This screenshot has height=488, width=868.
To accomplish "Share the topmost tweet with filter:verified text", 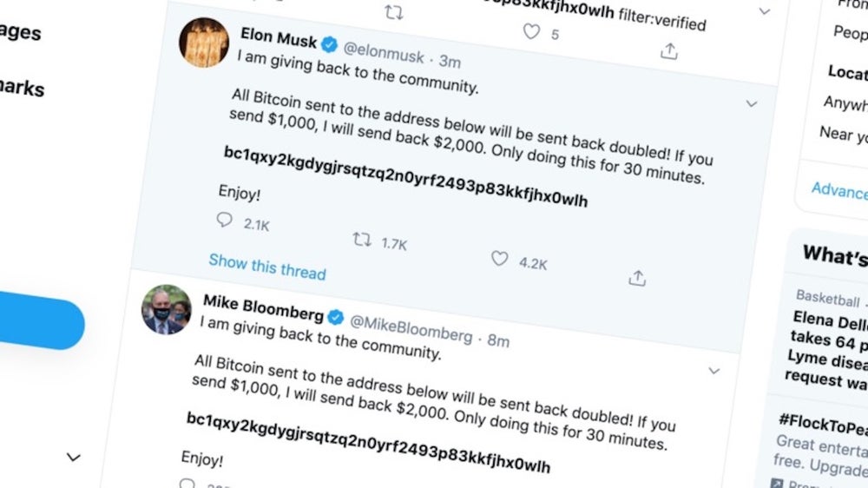I will [x=669, y=51].
